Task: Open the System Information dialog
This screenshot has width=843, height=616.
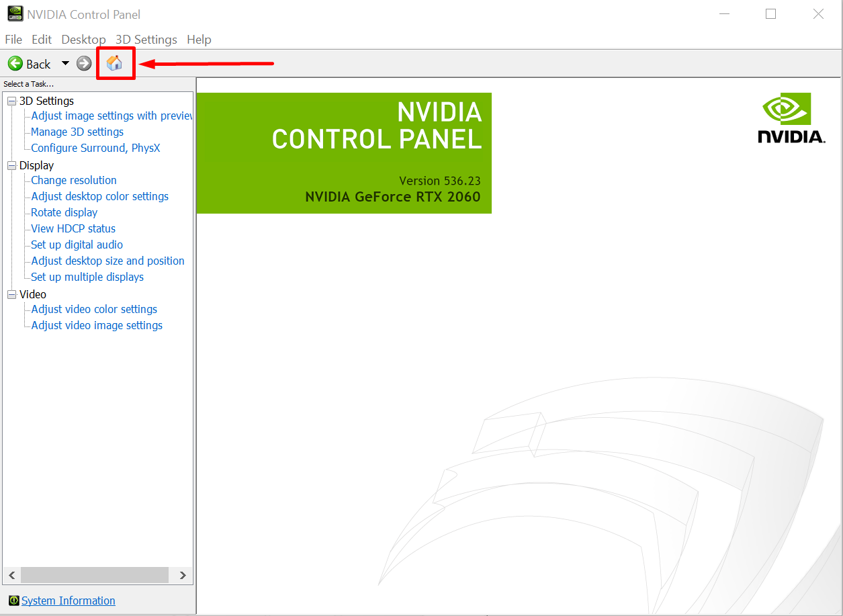Action: (x=68, y=600)
